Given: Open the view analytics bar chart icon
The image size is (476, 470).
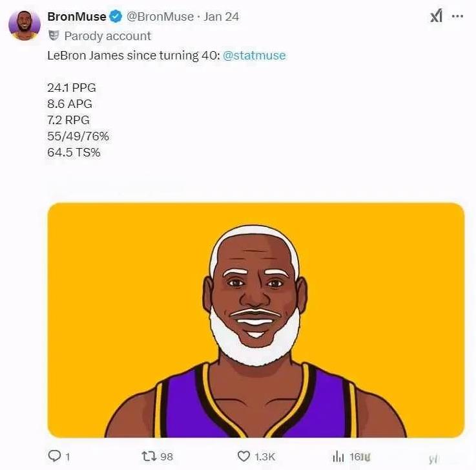Looking at the screenshot, I should pyautogui.click(x=338, y=456).
